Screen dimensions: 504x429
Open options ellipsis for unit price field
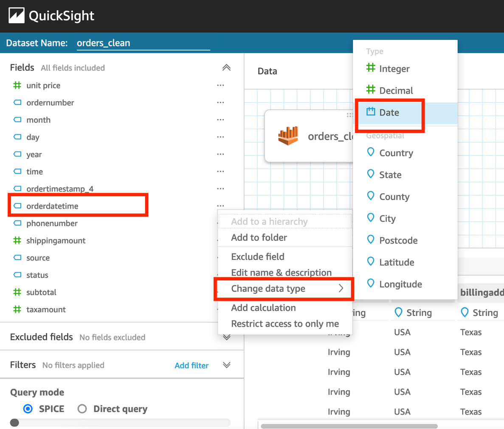tap(220, 85)
